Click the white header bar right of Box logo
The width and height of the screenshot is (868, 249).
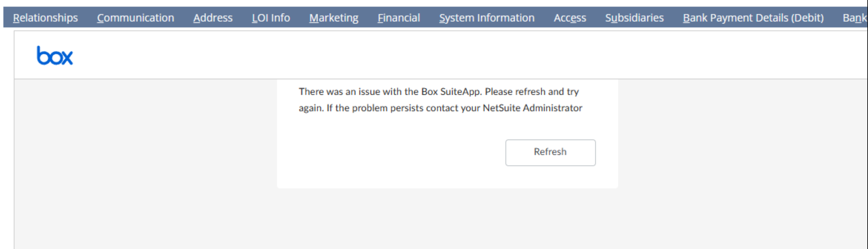tap(438, 56)
